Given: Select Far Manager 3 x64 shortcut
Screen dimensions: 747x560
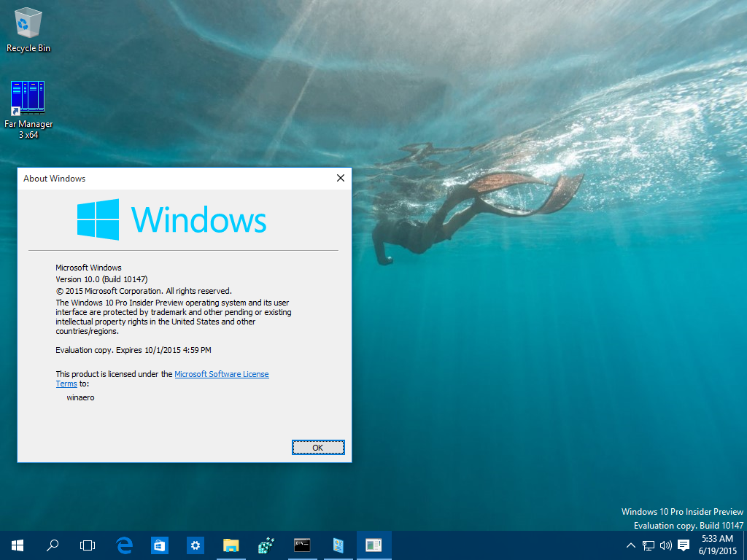Looking at the screenshot, I should coord(28,110).
